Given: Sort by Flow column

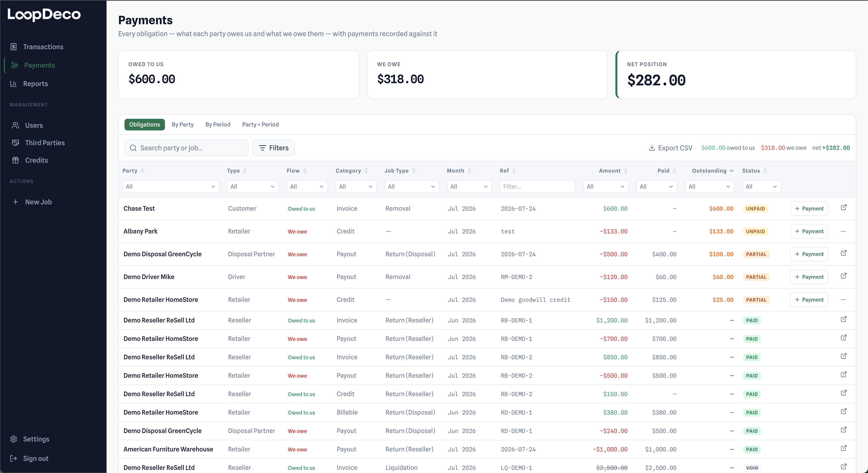Looking at the screenshot, I should [296, 171].
